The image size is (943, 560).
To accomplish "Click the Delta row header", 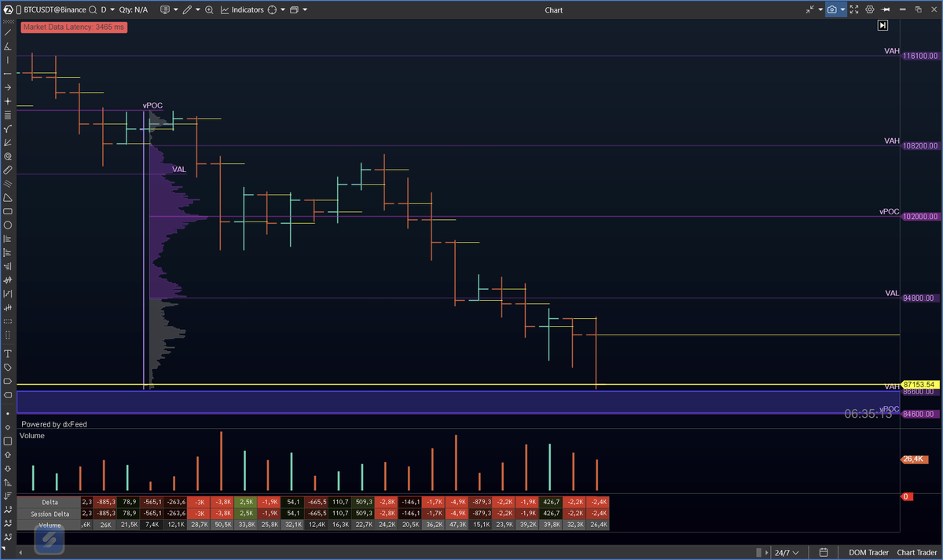I will (x=50, y=502).
